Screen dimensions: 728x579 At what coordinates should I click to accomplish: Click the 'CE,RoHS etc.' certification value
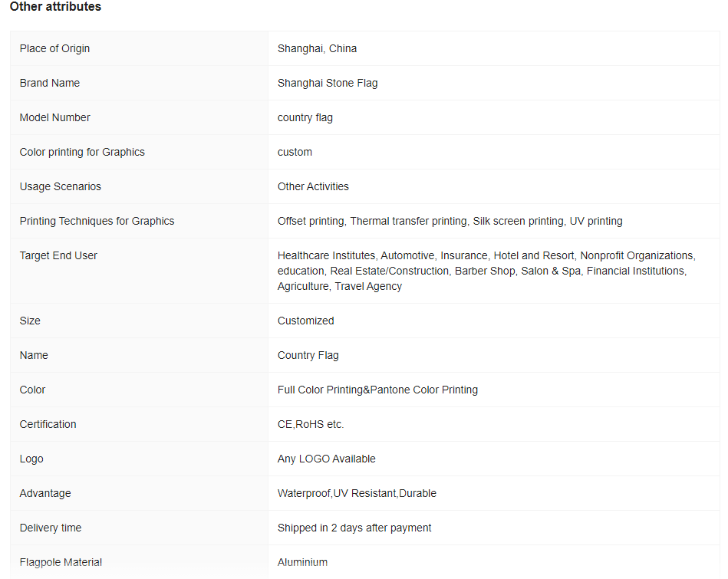point(311,424)
